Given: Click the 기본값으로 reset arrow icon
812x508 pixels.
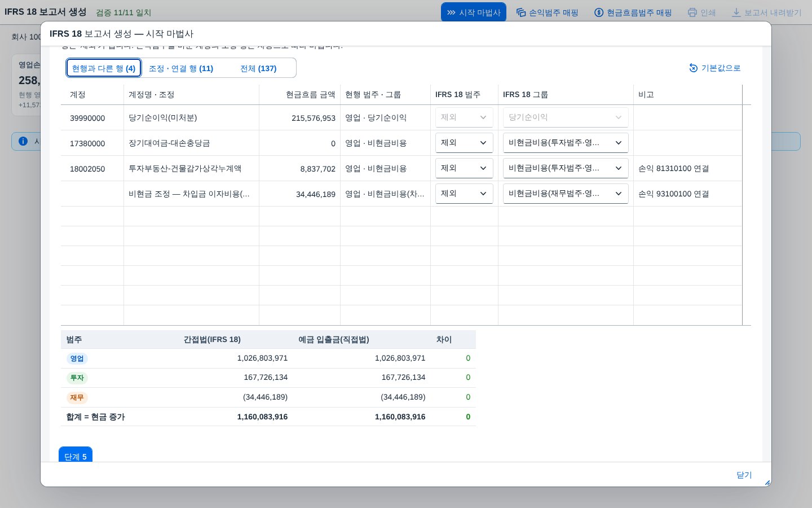Looking at the screenshot, I should [694, 68].
